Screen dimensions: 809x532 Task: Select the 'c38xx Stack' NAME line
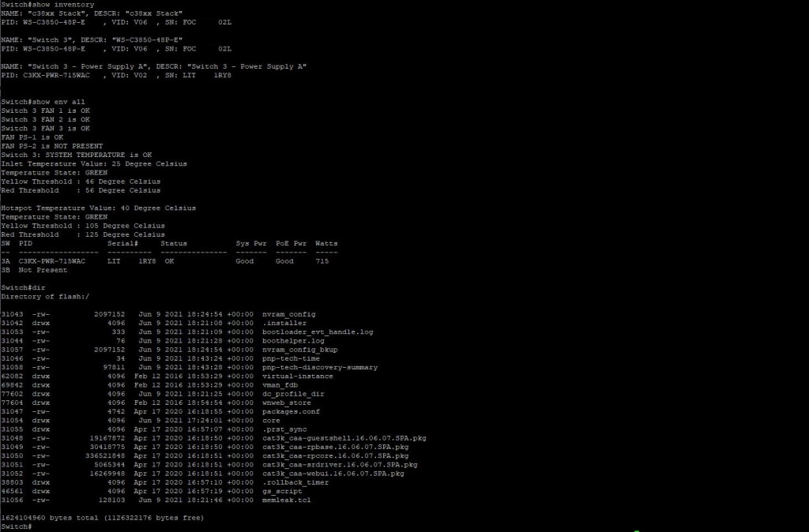point(92,13)
